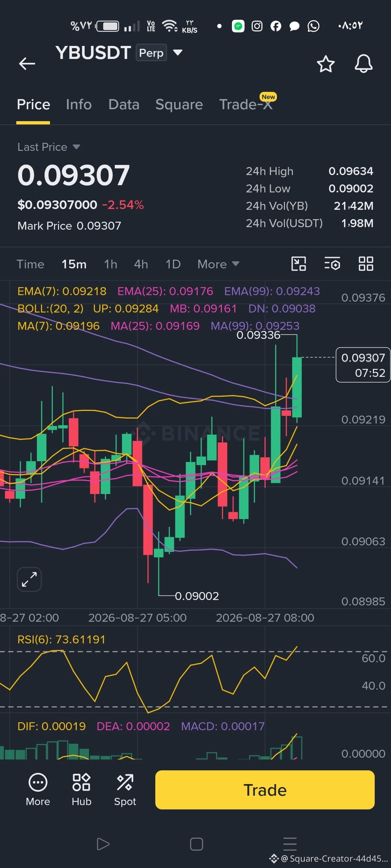Tap the 24h Low value

[350, 188]
